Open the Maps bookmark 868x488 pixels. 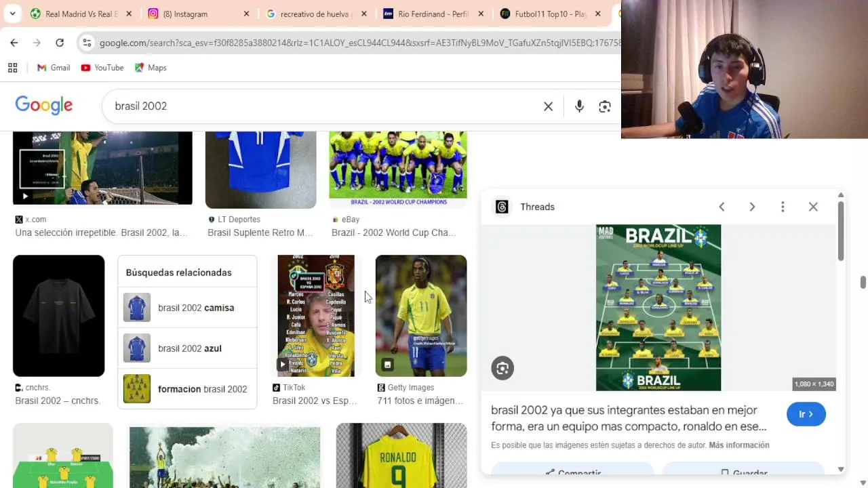[x=151, y=68]
